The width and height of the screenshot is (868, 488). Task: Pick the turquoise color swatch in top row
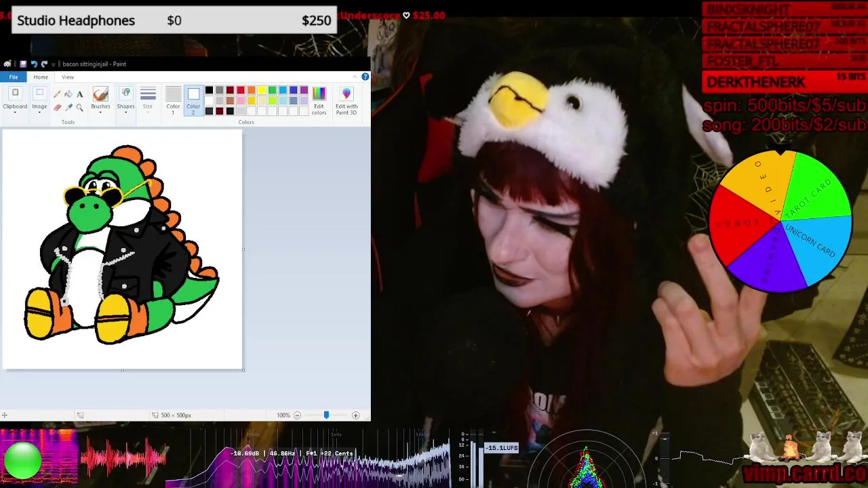tap(283, 89)
